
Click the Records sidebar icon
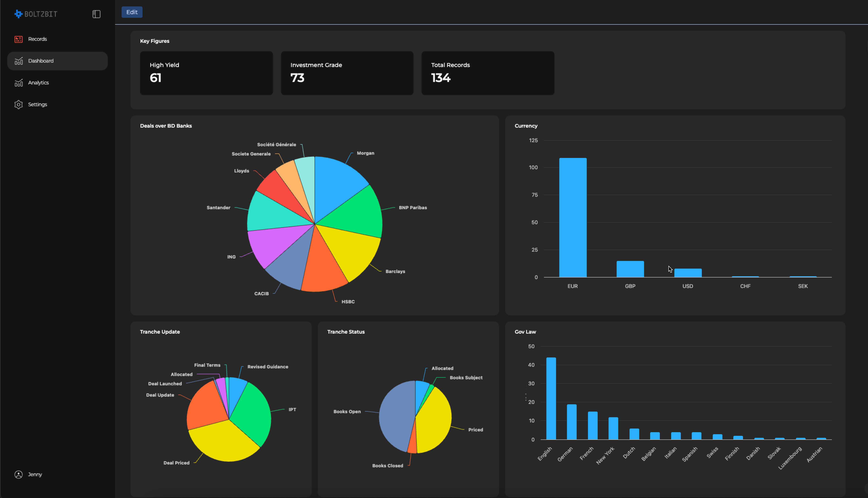(x=18, y=39)
